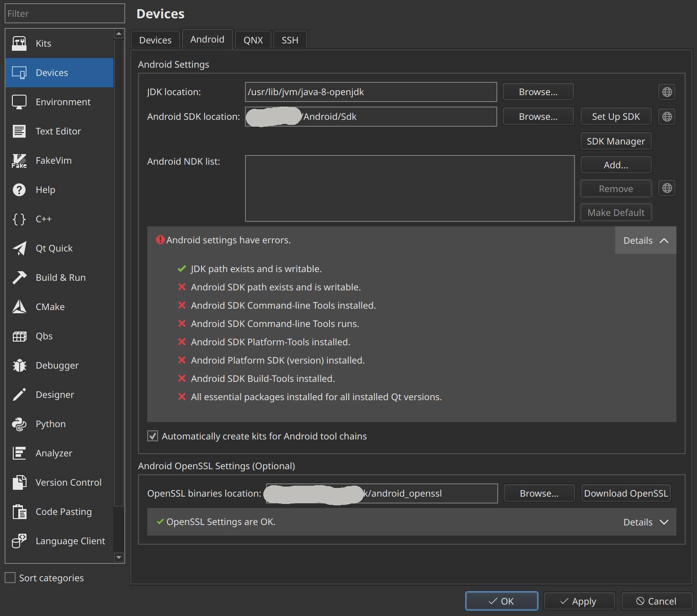Switch to the Android tab
This screenshot has height=616, width=697.
tap(208, 39)
